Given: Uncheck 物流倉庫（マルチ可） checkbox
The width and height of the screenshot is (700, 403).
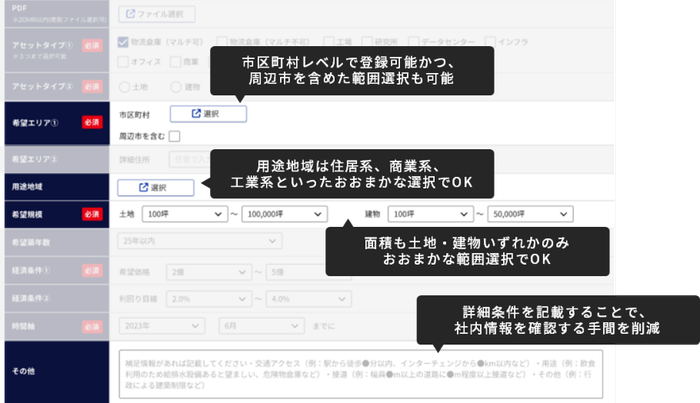Looking at the screenshot, I should 123,42.
